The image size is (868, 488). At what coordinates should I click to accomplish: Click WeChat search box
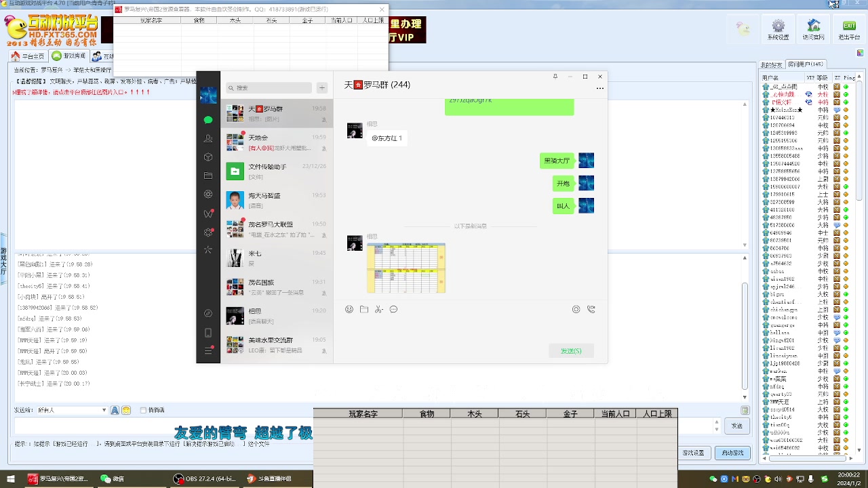[269, 87]
